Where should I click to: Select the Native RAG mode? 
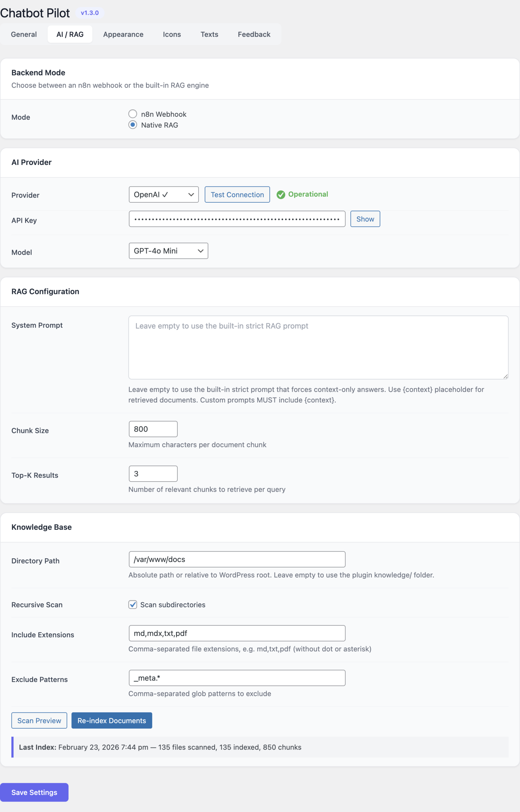132,125
